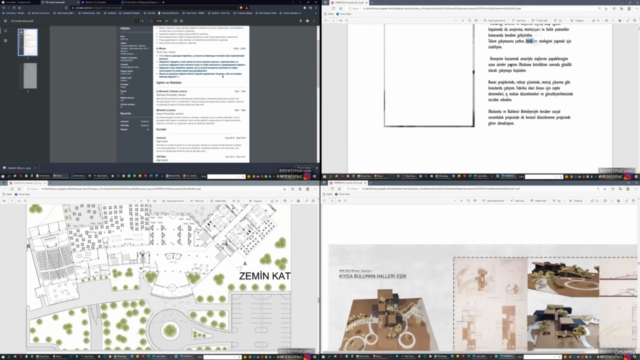Image resolution: width=640 pixels, height=360 pixels.
Task: Toggle the table of contents in the bottom-left Edge PDF
Action: click(4, 201)
